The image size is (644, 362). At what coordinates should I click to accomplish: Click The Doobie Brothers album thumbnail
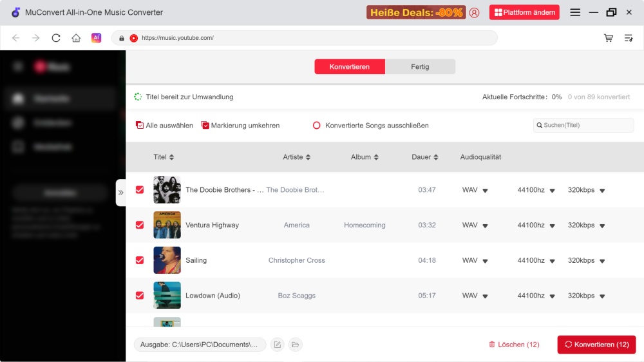pyautogui.click(x=167, y=190)
